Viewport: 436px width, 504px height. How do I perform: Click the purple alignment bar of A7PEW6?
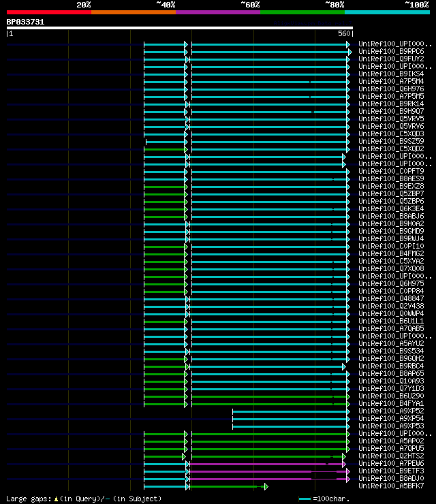tap(266, 464)
